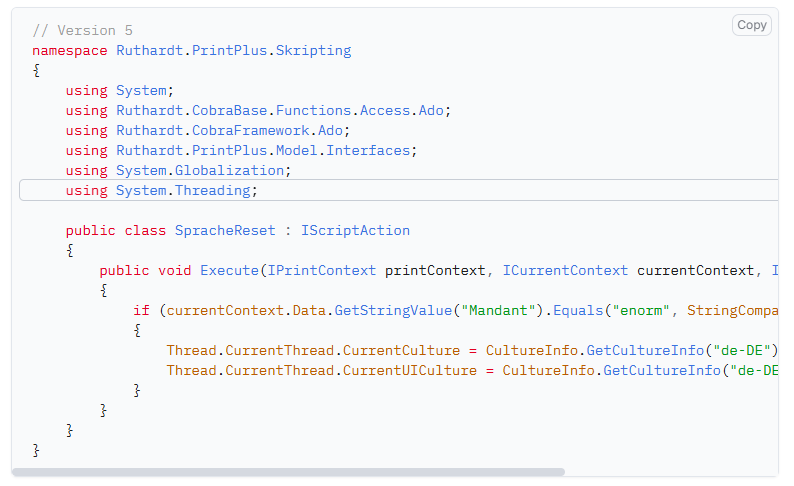Click the IScriptAction interface name

(x=355, y=230)
